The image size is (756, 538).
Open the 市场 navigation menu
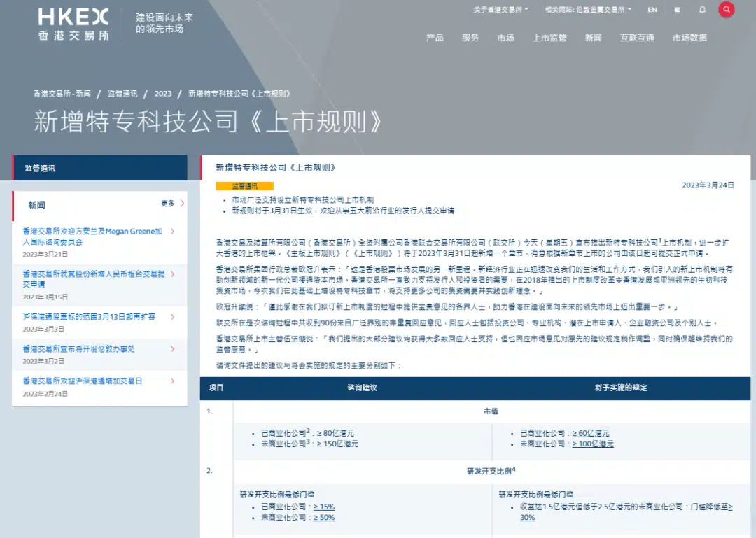(x=506, y=38)
